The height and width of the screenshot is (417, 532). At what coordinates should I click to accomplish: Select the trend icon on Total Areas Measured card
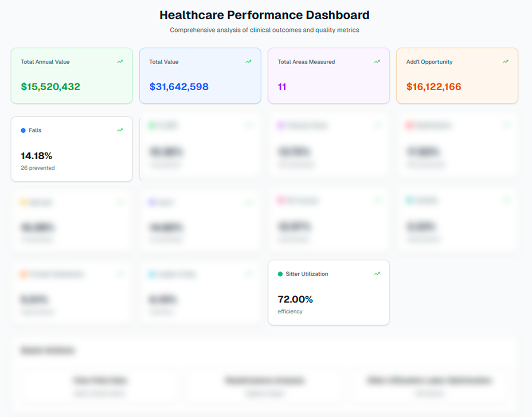[376, 62]
